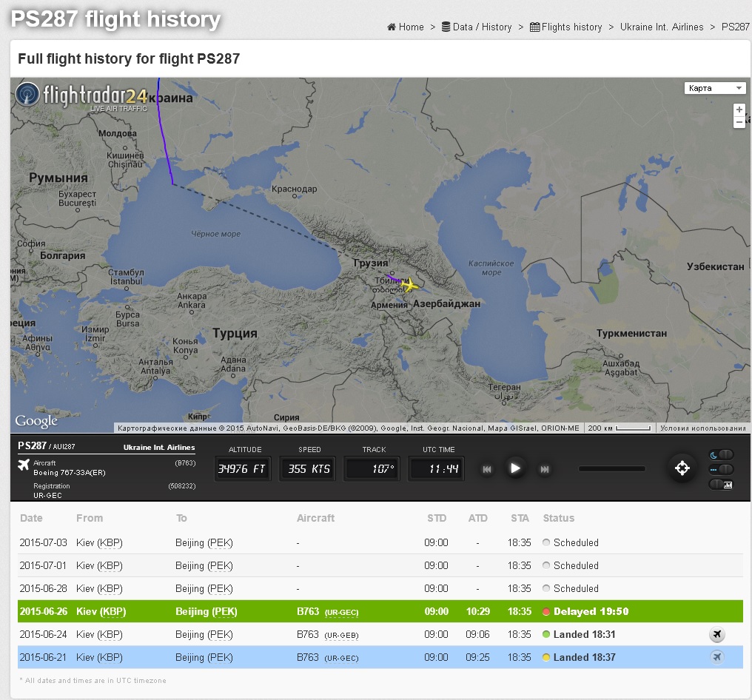Toggle the night mode moon switch

click(x=722, y=454)
